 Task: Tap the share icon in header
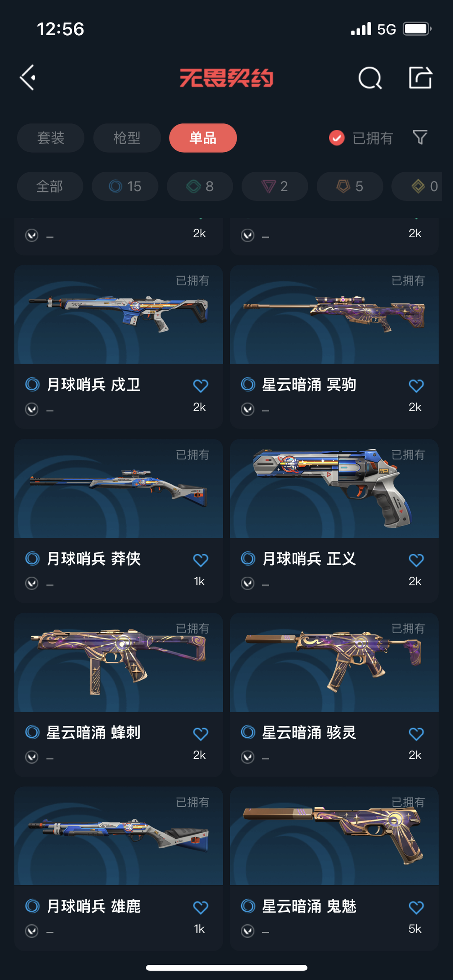(x=420, y=78)
